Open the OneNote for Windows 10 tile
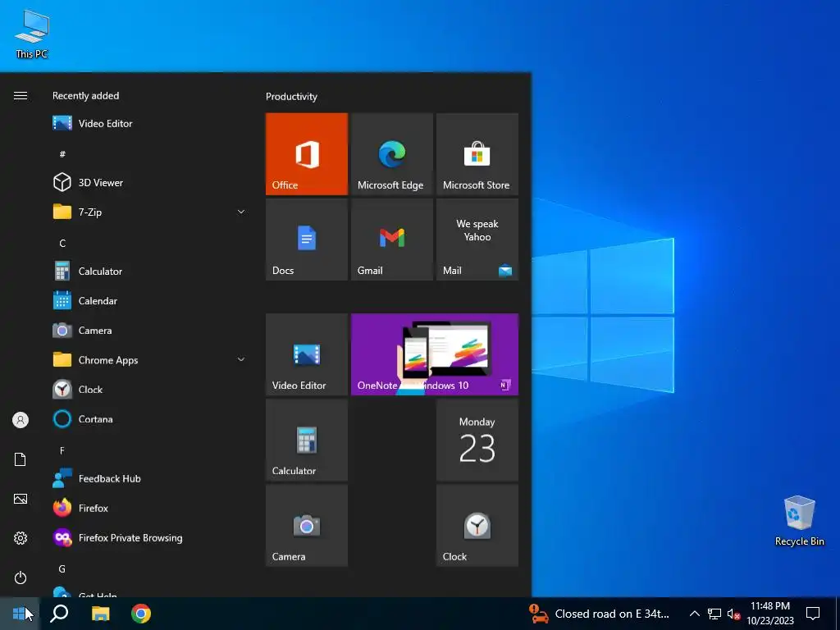The image size is (840, 630). [x=435, y=354]
